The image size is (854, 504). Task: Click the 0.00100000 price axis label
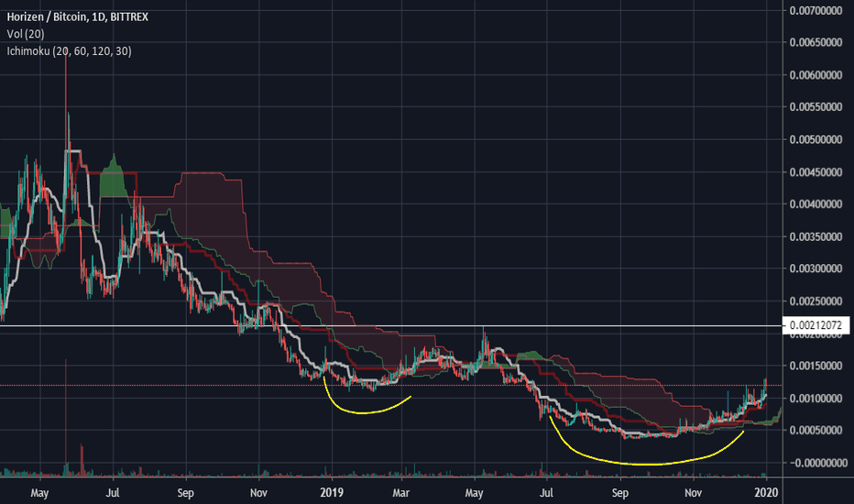(816, 399)
